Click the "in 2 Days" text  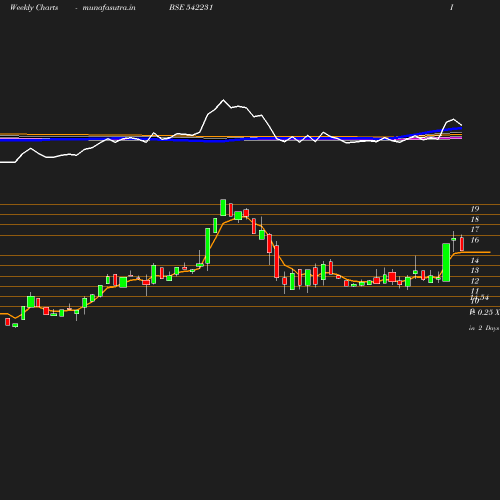(x=484, y=328)
